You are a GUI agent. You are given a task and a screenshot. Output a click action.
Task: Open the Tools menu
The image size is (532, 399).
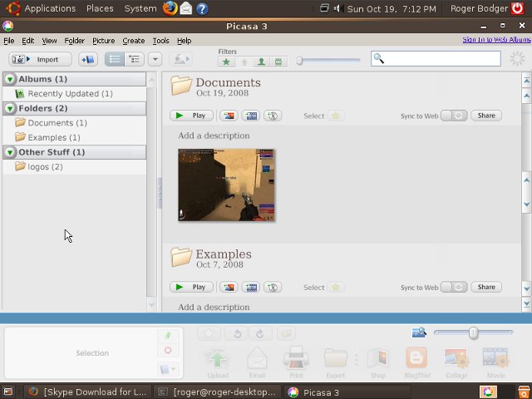click(x=160, y=41)
